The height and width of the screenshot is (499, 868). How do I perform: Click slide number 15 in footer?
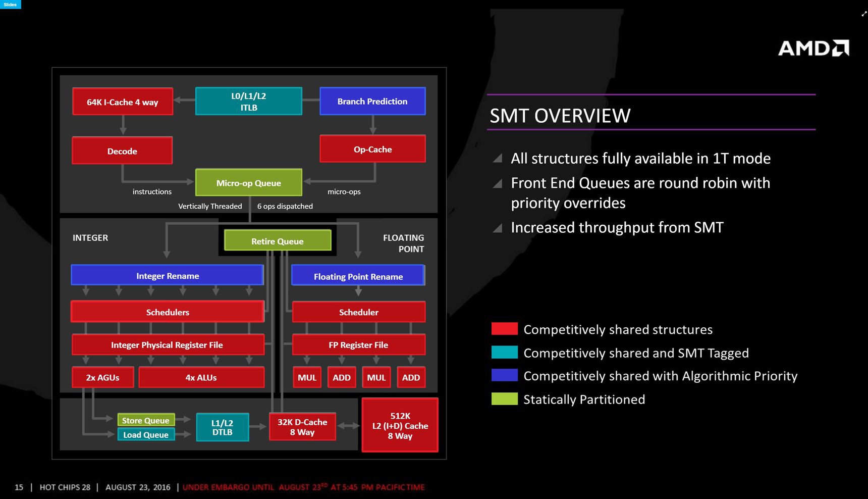coord(19,487)
